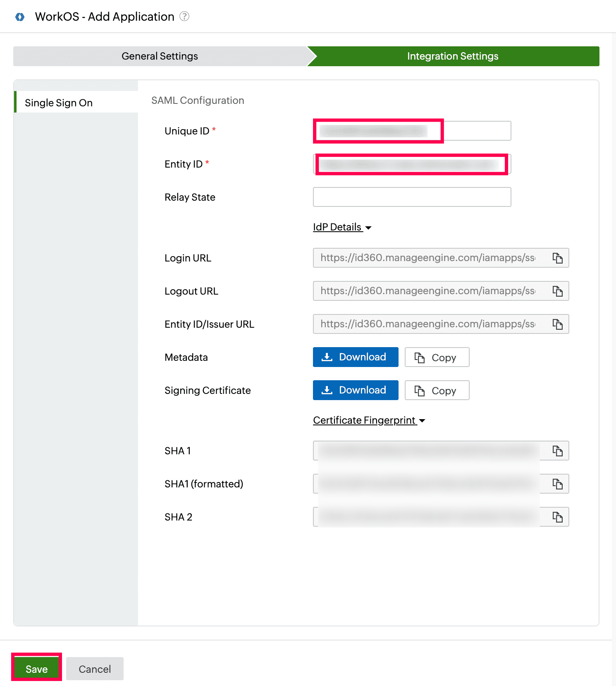Copy the SHA 2 fingerprint
The image size is (616, 686).
click(x=558, y=517)
